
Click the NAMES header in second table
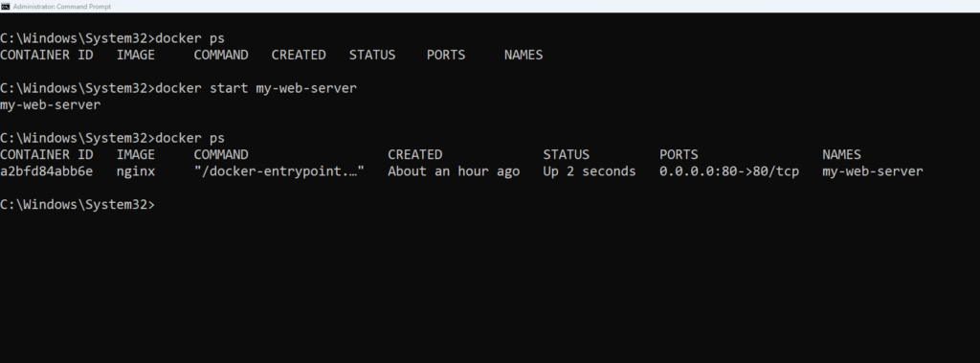(x=841, y=154)
